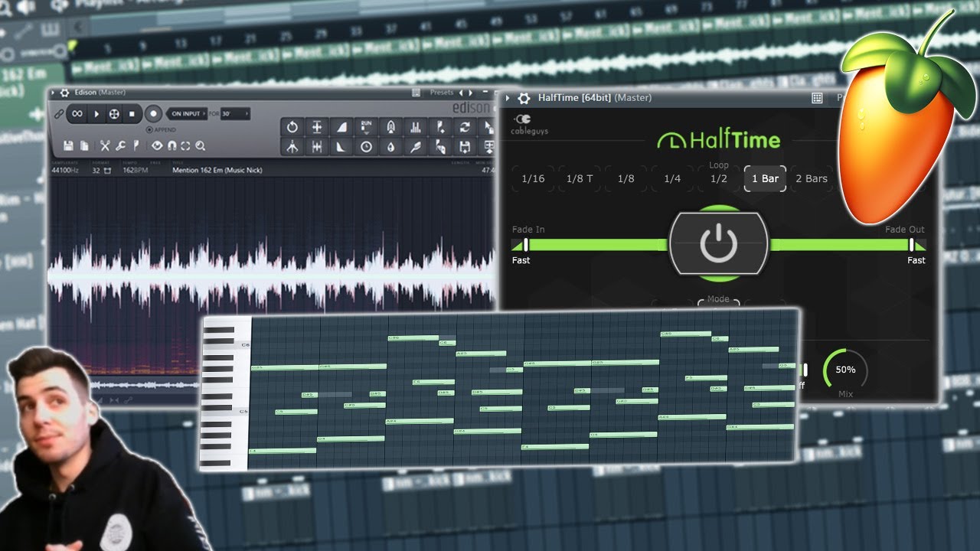Toggle the Edison magnet snap icon
This screenshot has height=551, width=980.
coord(171,146)
